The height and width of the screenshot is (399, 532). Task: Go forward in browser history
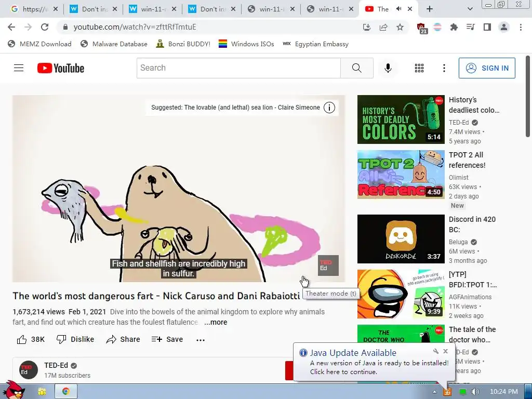point(28,27)
